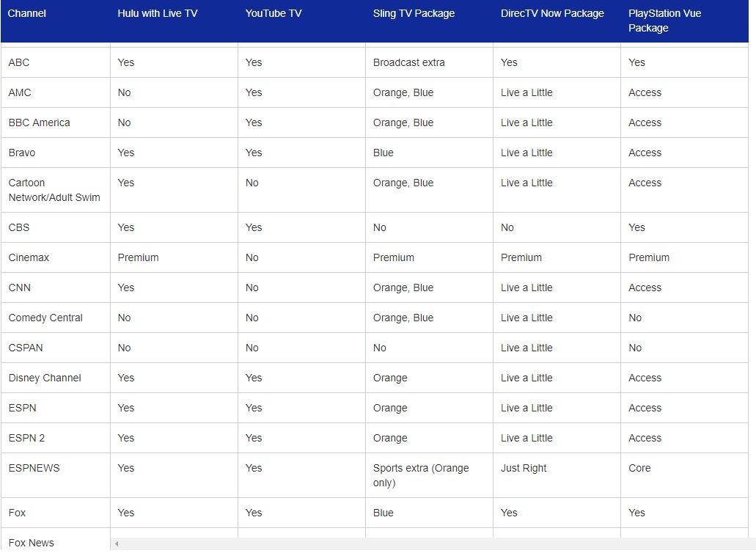Select "Orange" in the ESPN row
This screenshot has height=553, width=756.
coord(390,408)
